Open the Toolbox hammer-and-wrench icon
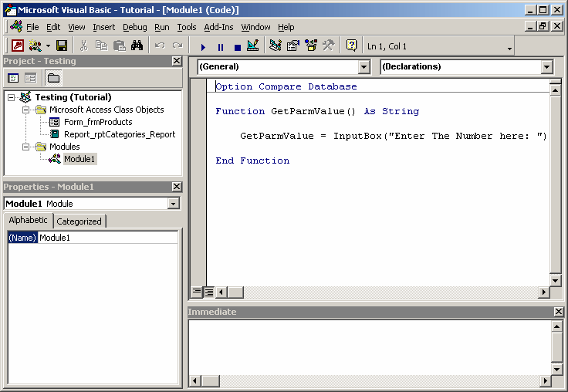Image resolution: width=568 pixels, height=392 pixels. [329, 46]
